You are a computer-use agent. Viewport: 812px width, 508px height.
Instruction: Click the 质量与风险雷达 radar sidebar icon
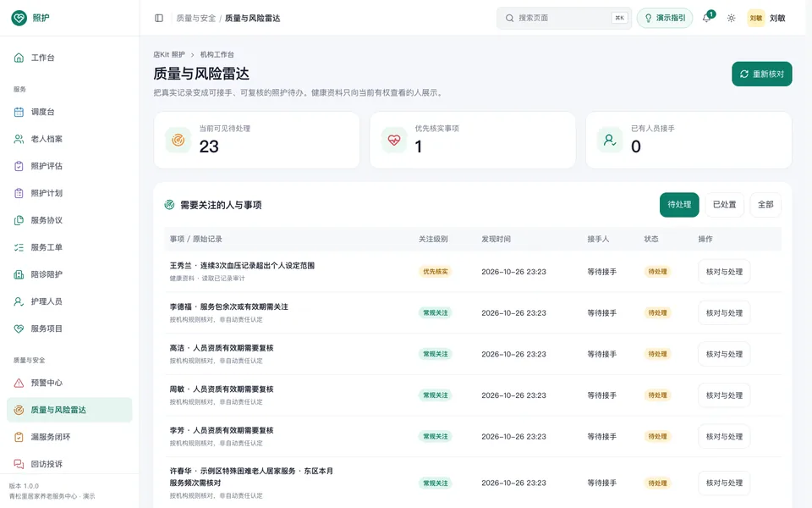coord(19,410)
